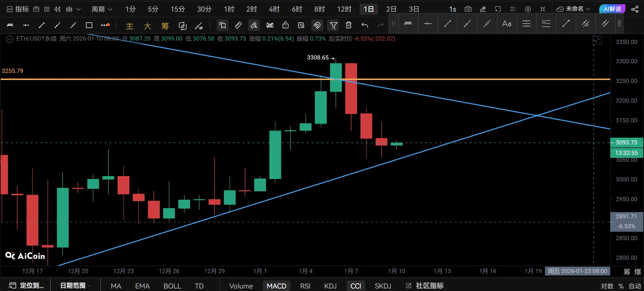
Task: Select the rectangle drawing tool
Action: pos(89,25)
